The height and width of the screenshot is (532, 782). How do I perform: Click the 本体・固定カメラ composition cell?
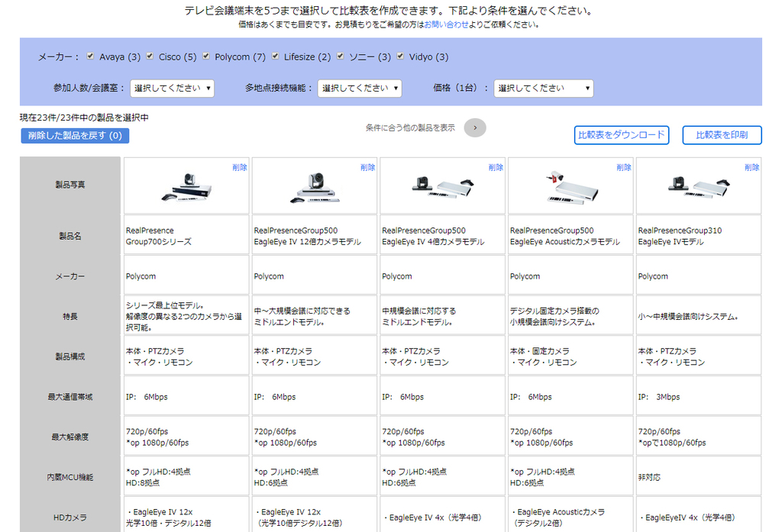click(570, 356)
